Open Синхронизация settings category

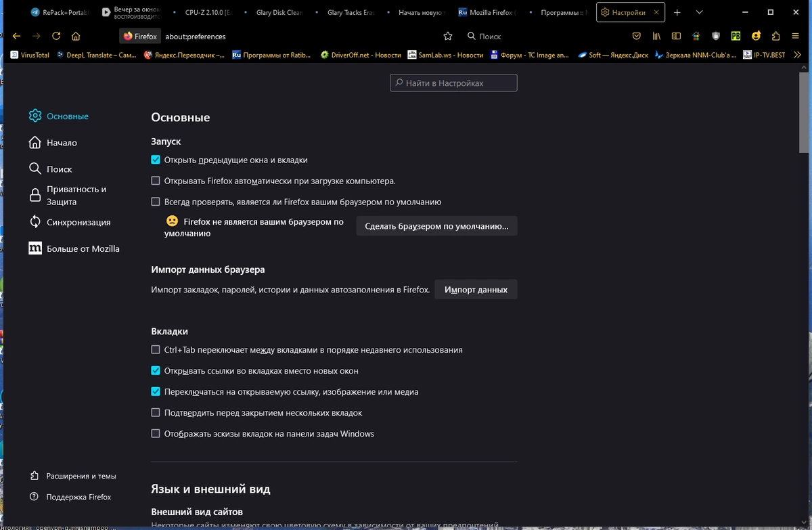(70, 222)
